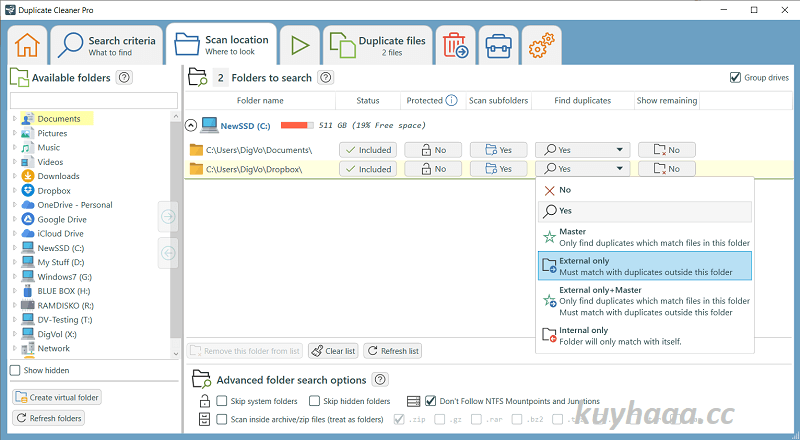Open Find duplicates dropdown for Dropbox row
Viewport: 800px width, 440px height.
pyautogui.click(x=583, y=169)
